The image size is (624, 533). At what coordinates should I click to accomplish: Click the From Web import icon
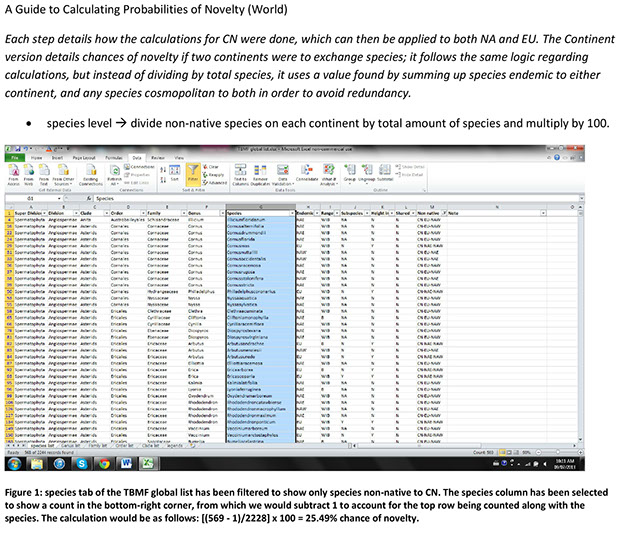[x=29, y=175]
